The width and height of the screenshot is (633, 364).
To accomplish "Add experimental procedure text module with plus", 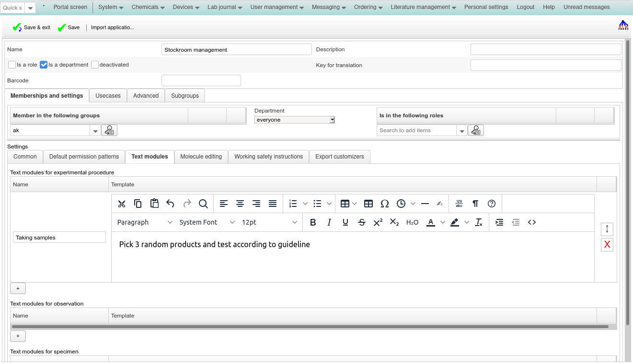I will click(18, 288).
